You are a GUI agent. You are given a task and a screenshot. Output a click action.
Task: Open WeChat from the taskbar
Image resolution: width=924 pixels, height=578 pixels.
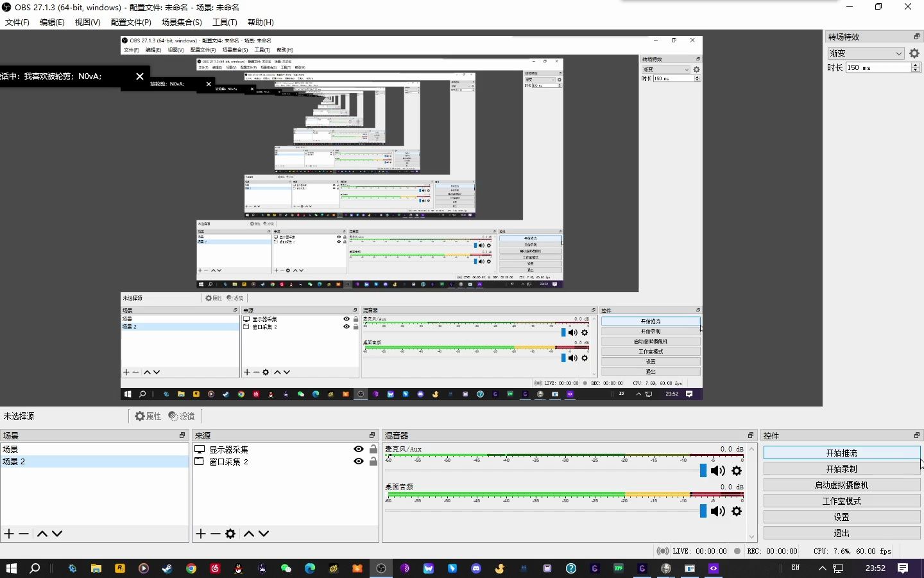click(x=286, y=568)
